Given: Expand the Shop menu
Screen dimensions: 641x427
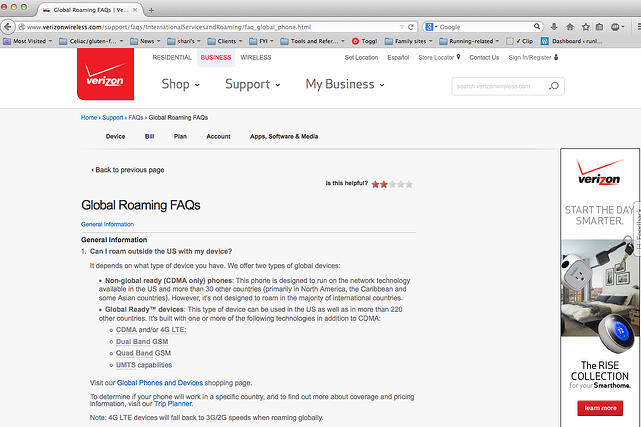Looking at the screenshot, I should pyautogui.click(x=181, y=84).
